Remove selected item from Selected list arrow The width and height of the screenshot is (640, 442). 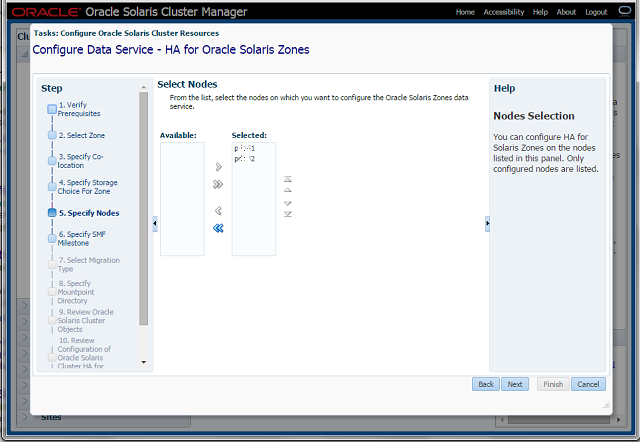tap(218, 211)
